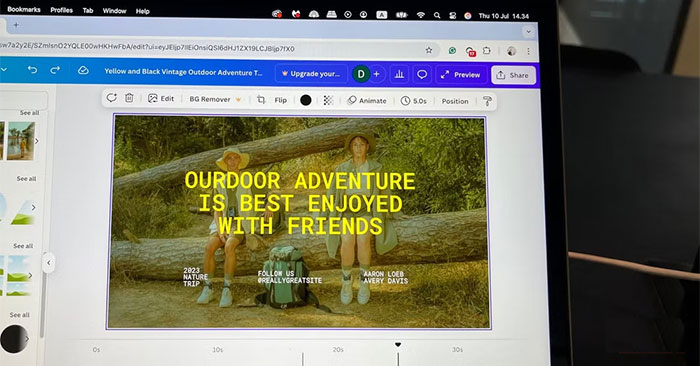Check the cloud save status icon
Viewport: 700px width, 366px height.
coord(83,71)
